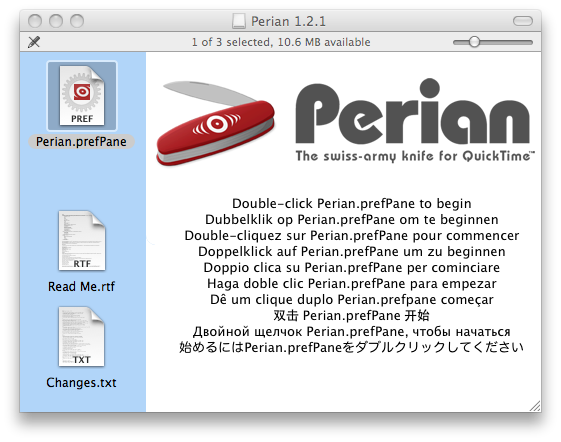The width and height of the screenshot is (561, 442).
Task: Click the crossed-out pencil read-only icon
Action: [x=34, y=42]
